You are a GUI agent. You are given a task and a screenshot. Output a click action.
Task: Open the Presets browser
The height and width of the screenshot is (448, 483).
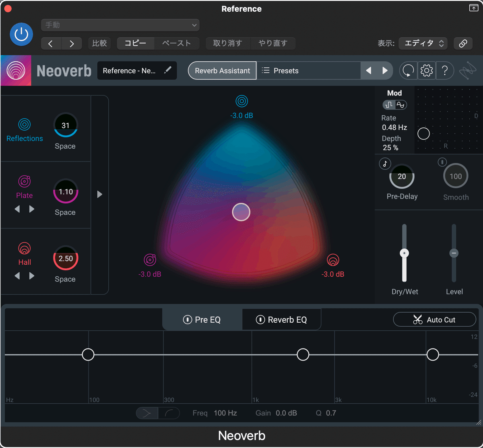308,71
